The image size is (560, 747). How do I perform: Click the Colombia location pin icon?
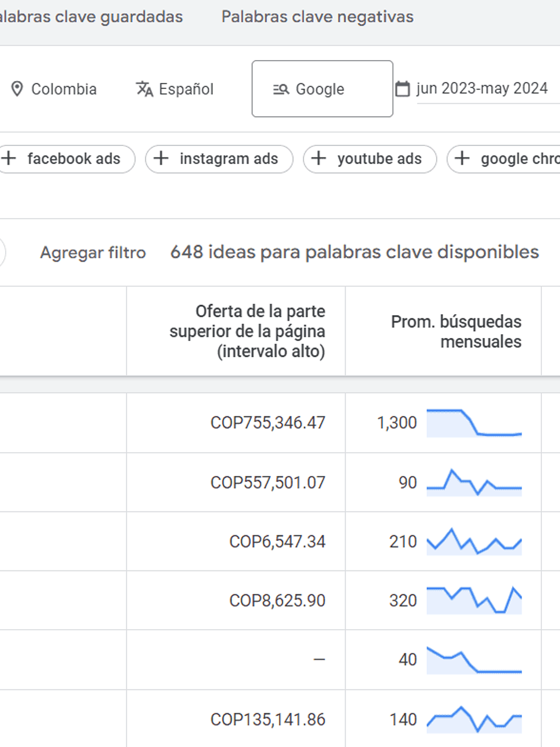[x=17, y=89]
